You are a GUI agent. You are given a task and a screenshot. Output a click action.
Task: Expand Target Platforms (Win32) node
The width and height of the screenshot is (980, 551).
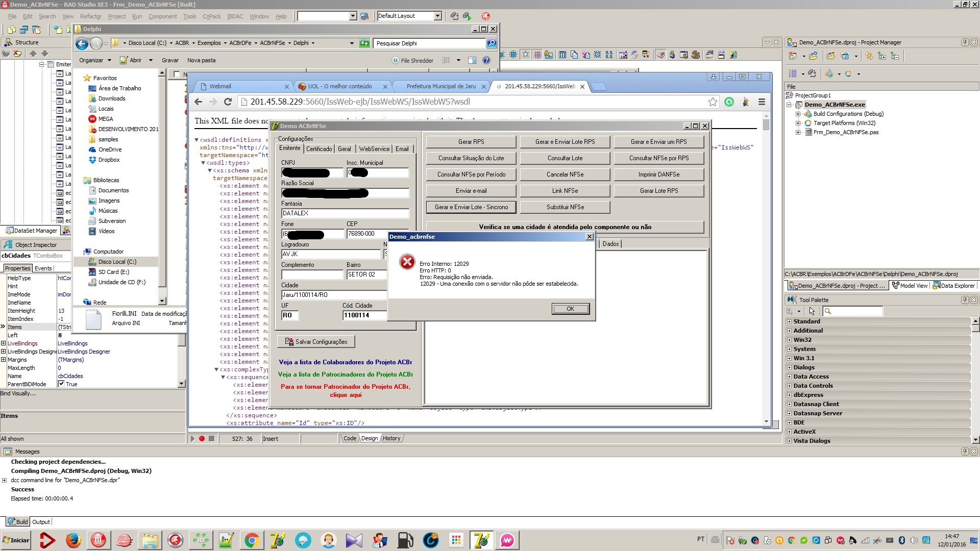pos(798,123)
